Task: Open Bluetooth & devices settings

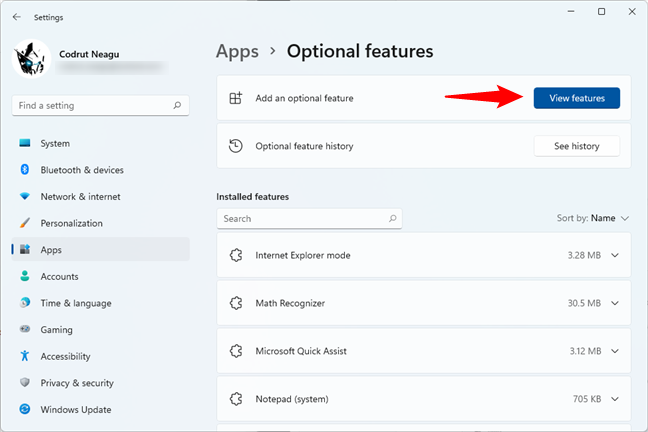Action: [x=100, y=170]
